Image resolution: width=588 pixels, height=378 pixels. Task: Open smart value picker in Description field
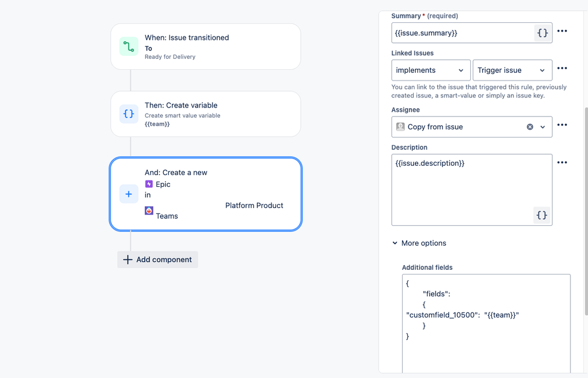(542, 215)
